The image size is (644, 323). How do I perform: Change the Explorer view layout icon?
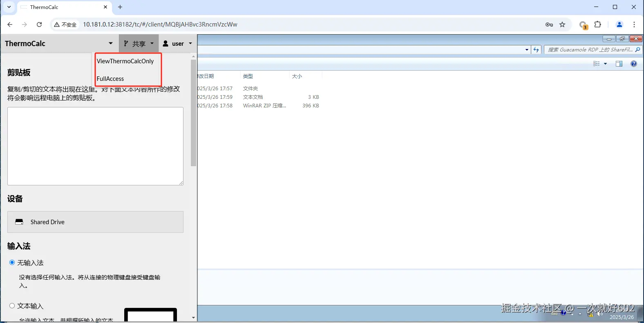pyautogui.click(x=597, y=64)
